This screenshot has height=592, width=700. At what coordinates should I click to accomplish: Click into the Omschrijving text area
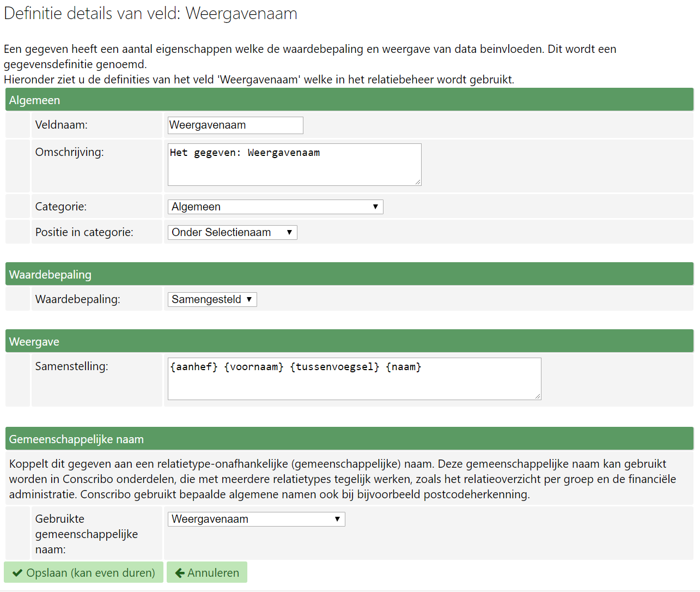tap(294, 165)
